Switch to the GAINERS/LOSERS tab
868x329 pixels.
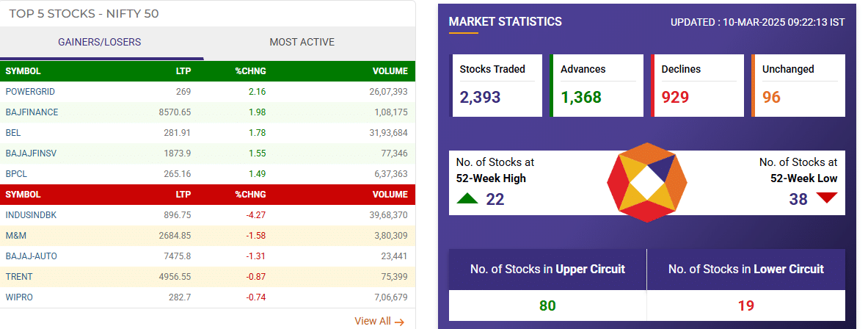coord(100,42)
